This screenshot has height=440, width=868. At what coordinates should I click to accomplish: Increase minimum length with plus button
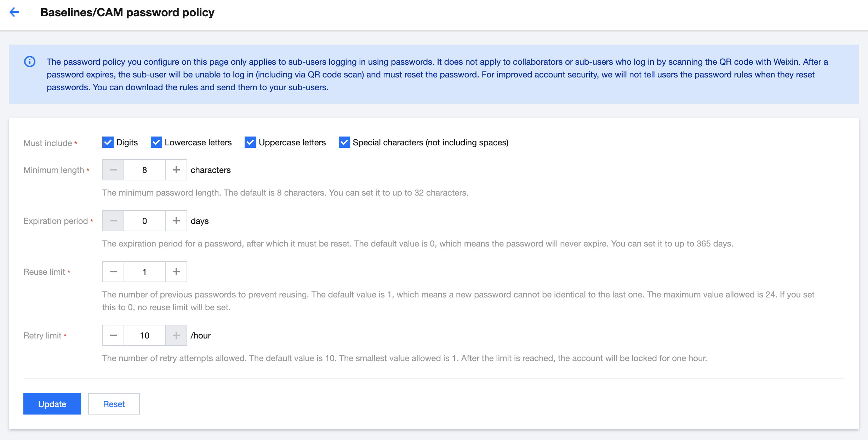pyautogui.click(x=176, y=170)
